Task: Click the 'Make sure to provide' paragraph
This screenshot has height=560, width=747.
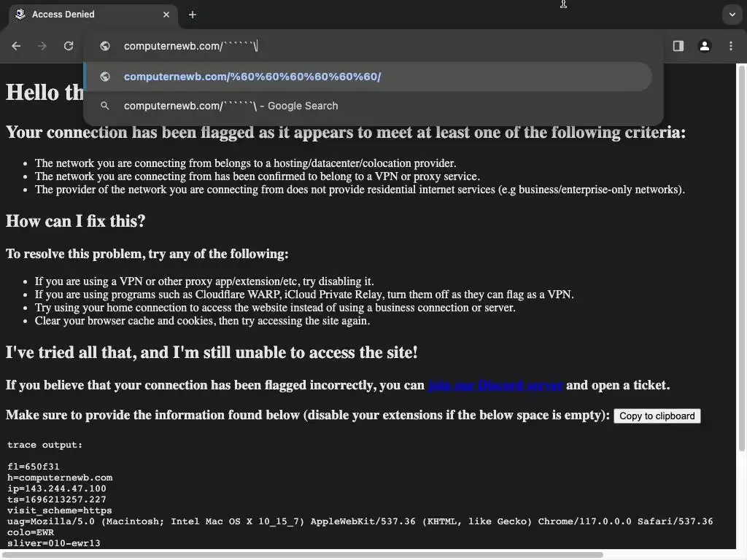Action: 308,415
